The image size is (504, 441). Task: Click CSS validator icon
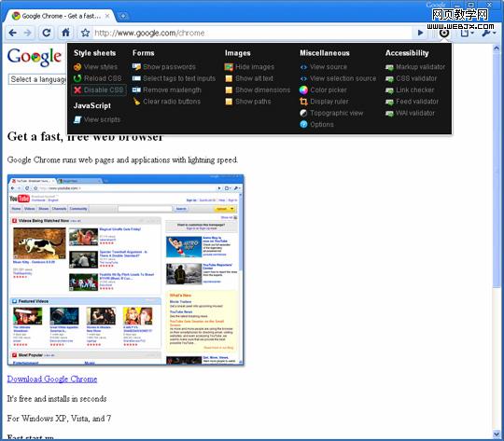pyautogui.click(x=389, y=78)
